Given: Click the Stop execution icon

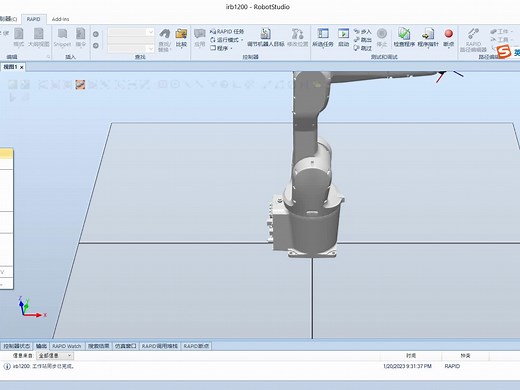Looking at the screenshot, I should 382,37.
